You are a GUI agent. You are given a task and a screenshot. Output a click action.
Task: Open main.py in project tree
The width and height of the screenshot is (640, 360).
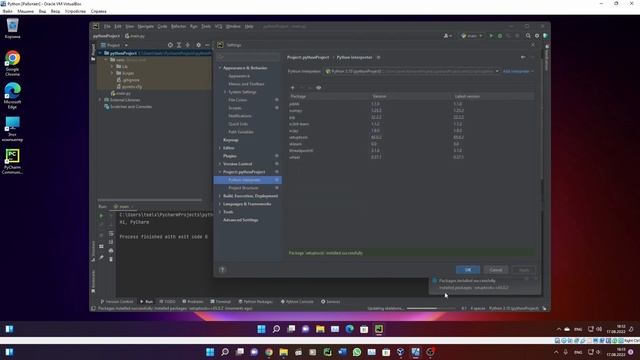(x=121, y=93)
